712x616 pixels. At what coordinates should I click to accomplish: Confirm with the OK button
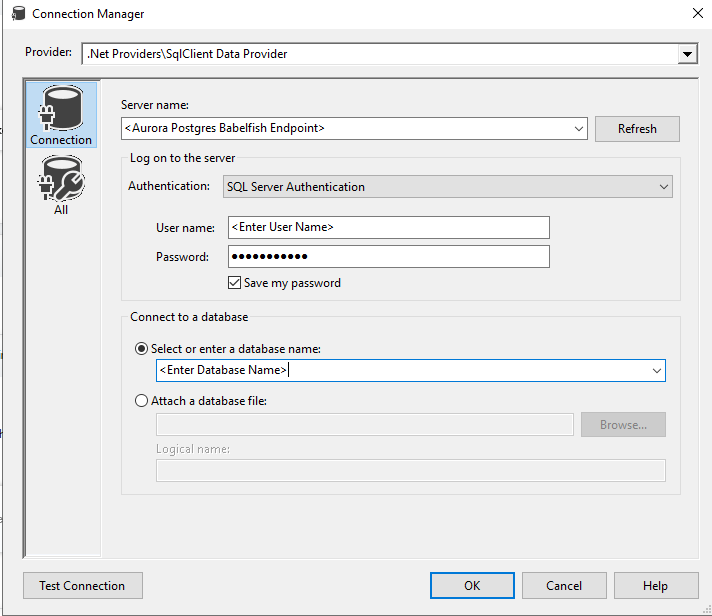472,586
